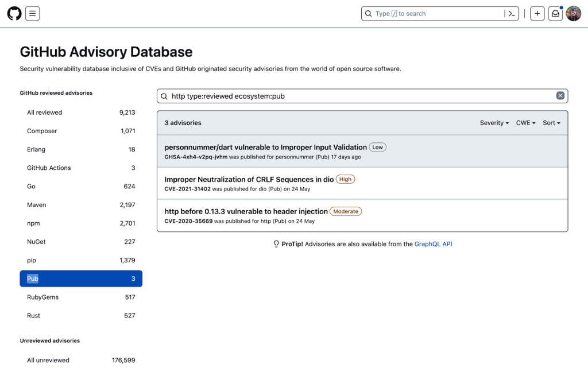
Task: Open the Severity filter dropdown
Action: (x=494, y=122)
